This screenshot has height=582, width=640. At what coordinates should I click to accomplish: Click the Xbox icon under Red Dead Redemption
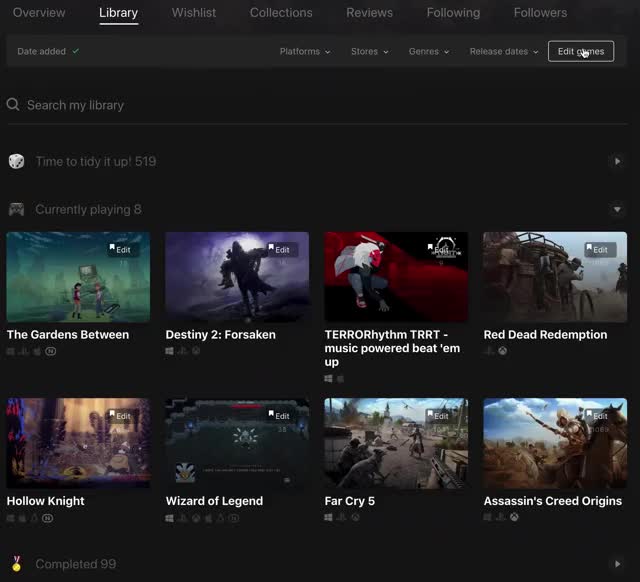(x=503, y=351)
